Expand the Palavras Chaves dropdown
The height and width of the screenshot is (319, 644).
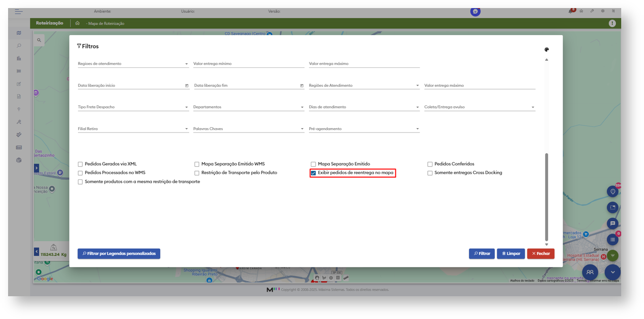249,129
